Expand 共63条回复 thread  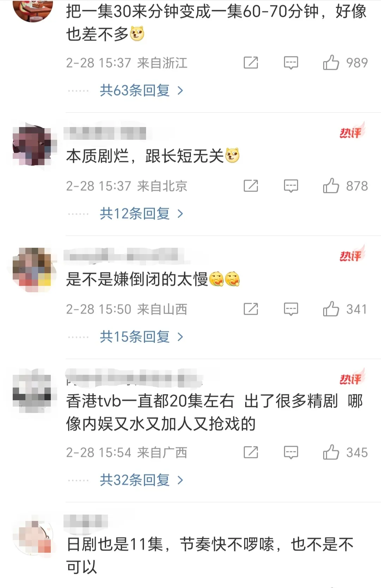click(141, 91)
